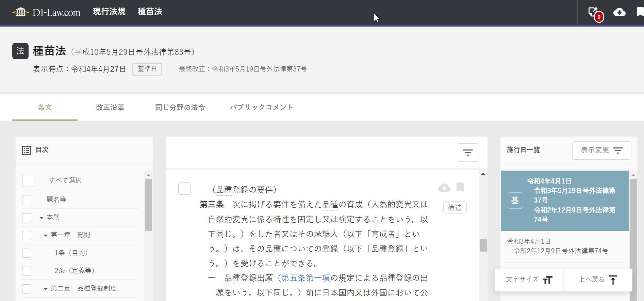Open the filter icon above article text
Viewport: 644px width, 301px height.
tap(468, 153)
